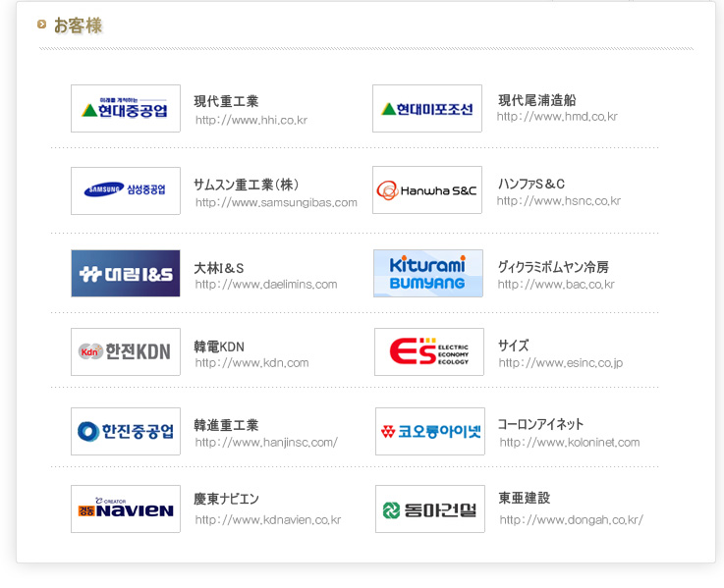Open the Daelim I&S logo image
The height and width of the screenshot is (588, 724).
pos(126,273)
